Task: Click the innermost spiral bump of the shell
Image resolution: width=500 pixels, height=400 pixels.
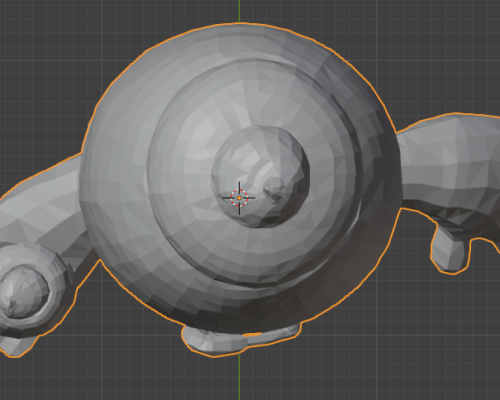Action: (x=260, y=177)
